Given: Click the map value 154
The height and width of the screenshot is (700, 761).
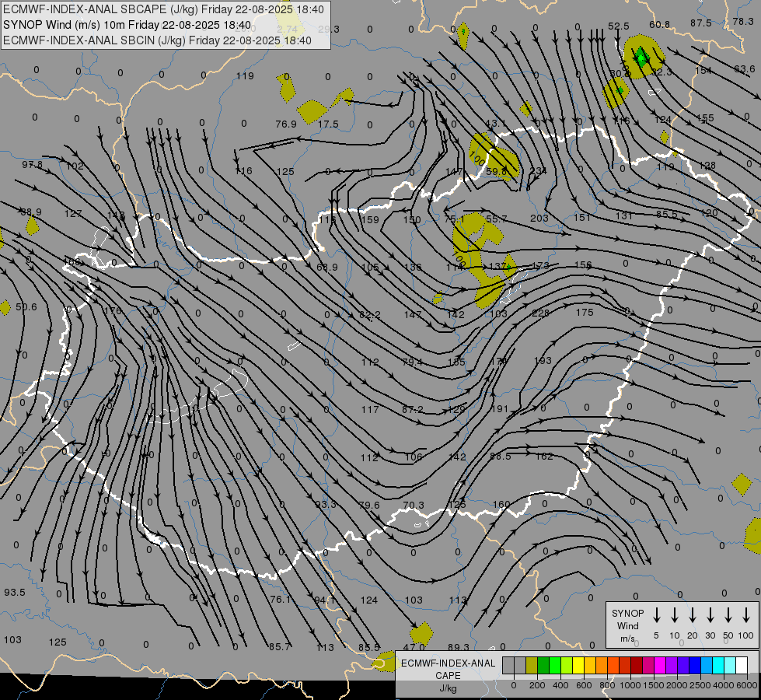Looking at the screenshot, I should 703,71.
